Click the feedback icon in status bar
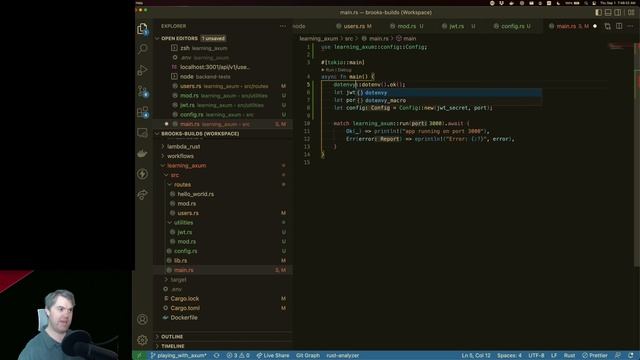 click(618, 356)
